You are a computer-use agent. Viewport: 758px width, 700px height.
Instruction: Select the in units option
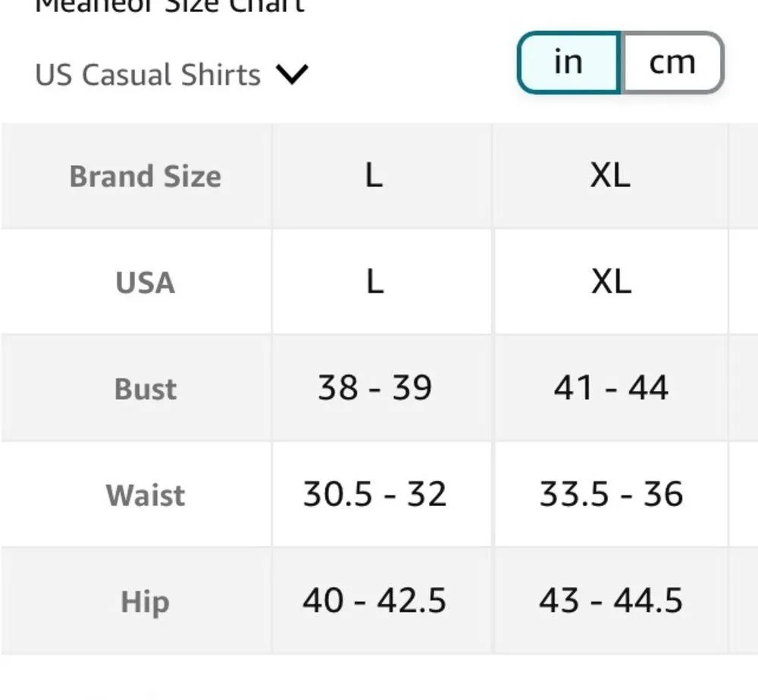(x=569, y=62)
